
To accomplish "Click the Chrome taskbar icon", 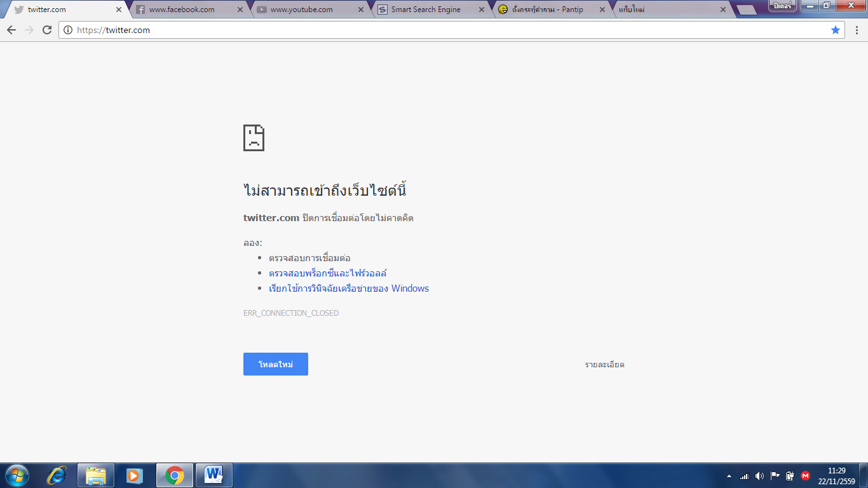I will coord(175,475).
